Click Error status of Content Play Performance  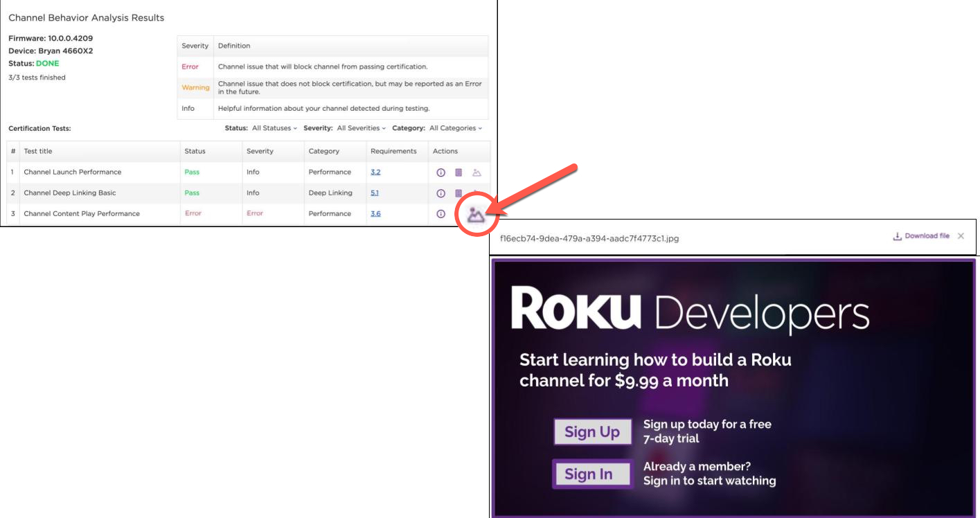(193, 213)
